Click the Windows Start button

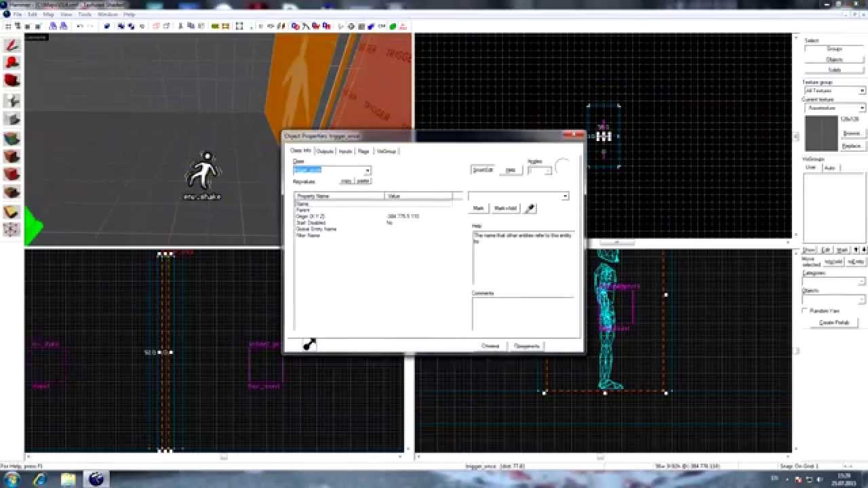click(14, 479)
